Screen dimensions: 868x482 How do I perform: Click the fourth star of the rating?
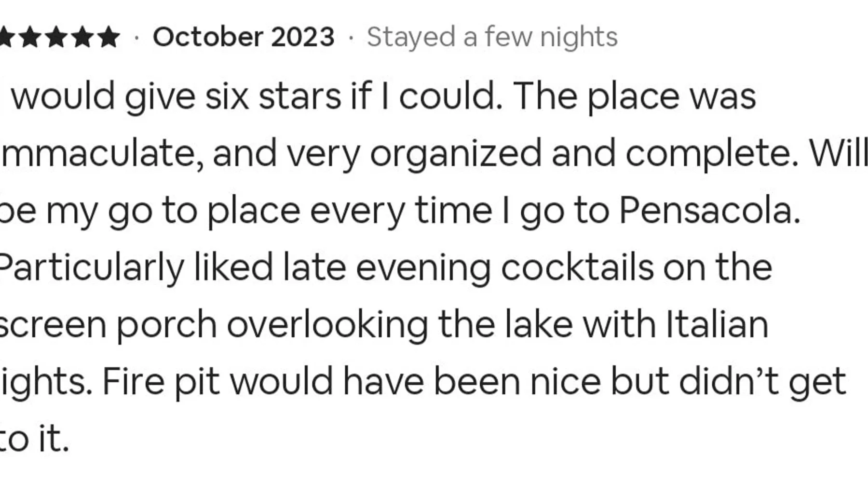click(x=83, y=37)
